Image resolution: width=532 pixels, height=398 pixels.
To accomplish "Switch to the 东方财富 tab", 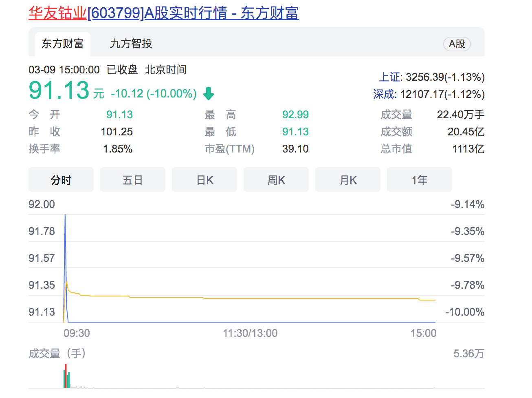I will 63,44.
